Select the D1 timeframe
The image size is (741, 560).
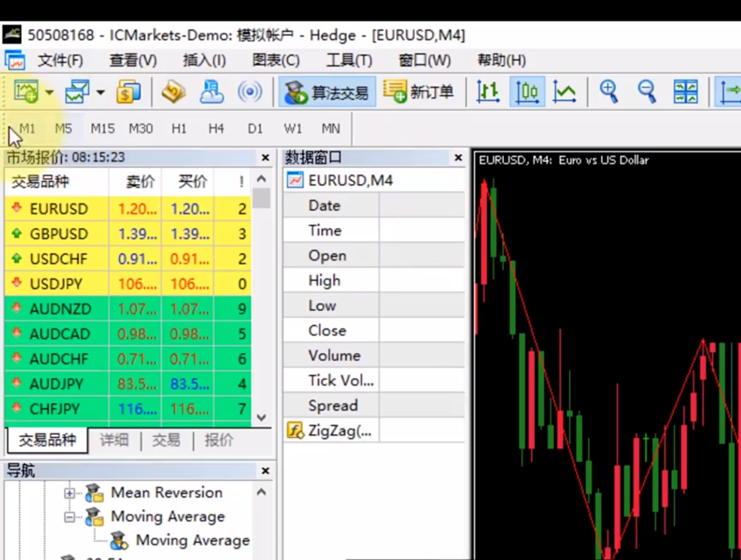point(255,129)
